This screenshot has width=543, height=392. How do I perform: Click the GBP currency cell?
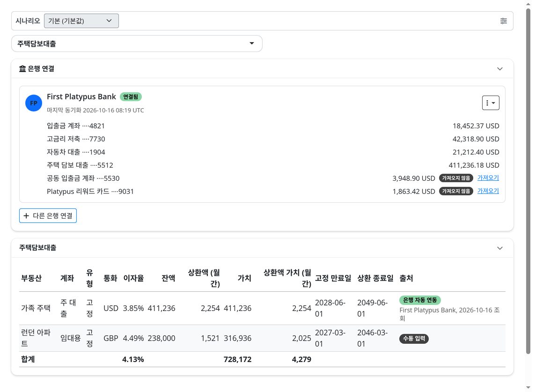(x=111, y=338)
